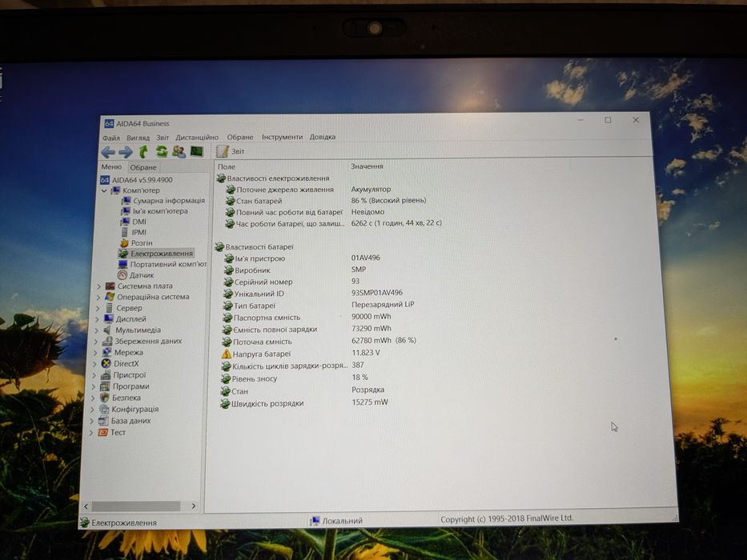Go forward with the blue right arrow

click(x=126, y=152)
